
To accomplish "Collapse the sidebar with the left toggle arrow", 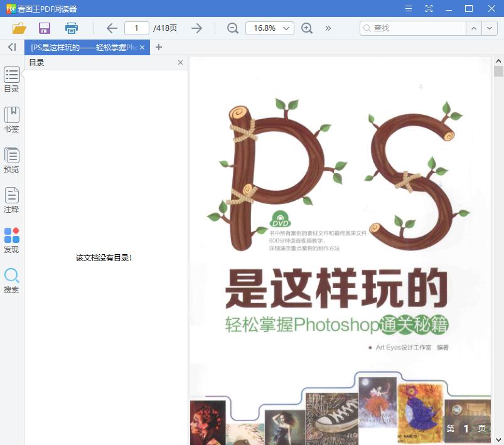I will point(12,47).
